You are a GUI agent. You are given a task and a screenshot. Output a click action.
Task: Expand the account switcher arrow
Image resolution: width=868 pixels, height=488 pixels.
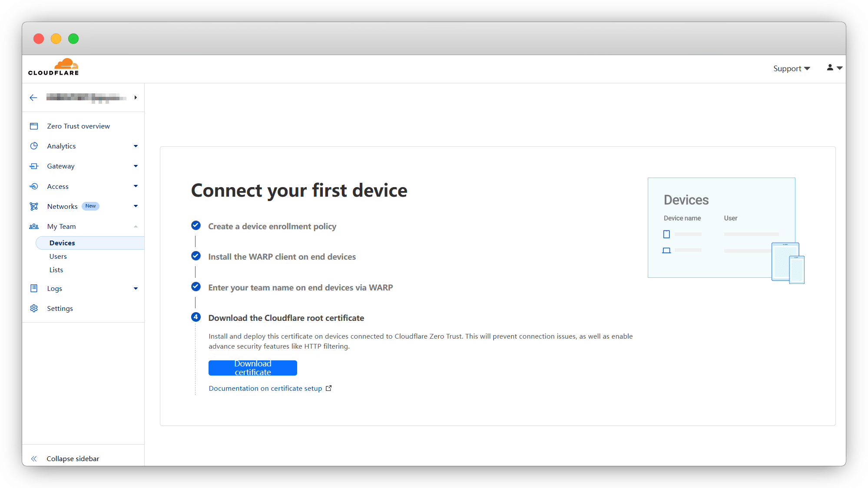136,98
